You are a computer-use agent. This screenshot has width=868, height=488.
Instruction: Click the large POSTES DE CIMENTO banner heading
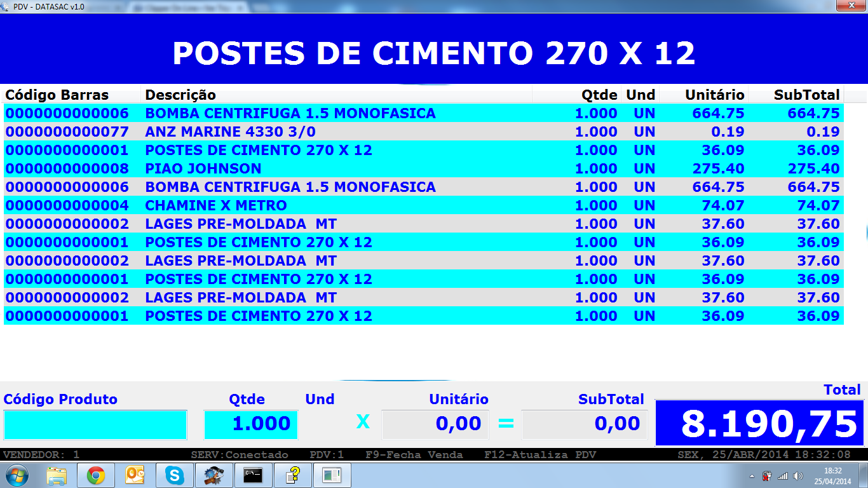434,53
